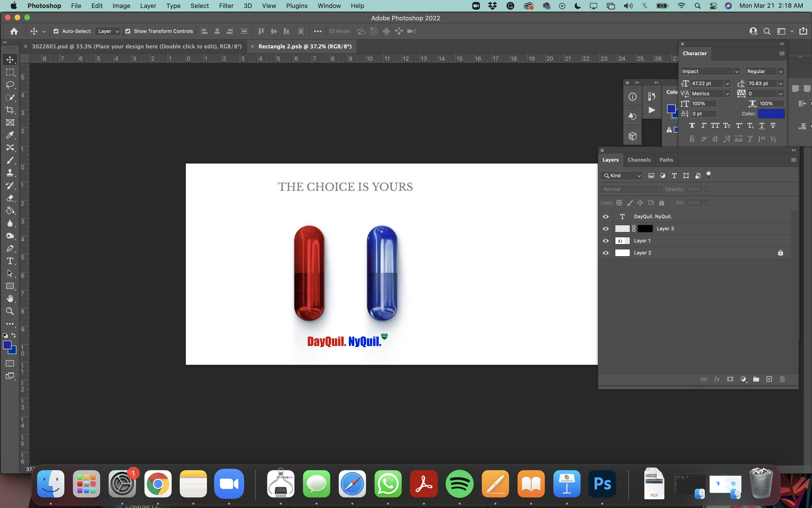The height and width of the screenshot is (508, 812).
Task: Select the Zoom tool
Action: 10,311
